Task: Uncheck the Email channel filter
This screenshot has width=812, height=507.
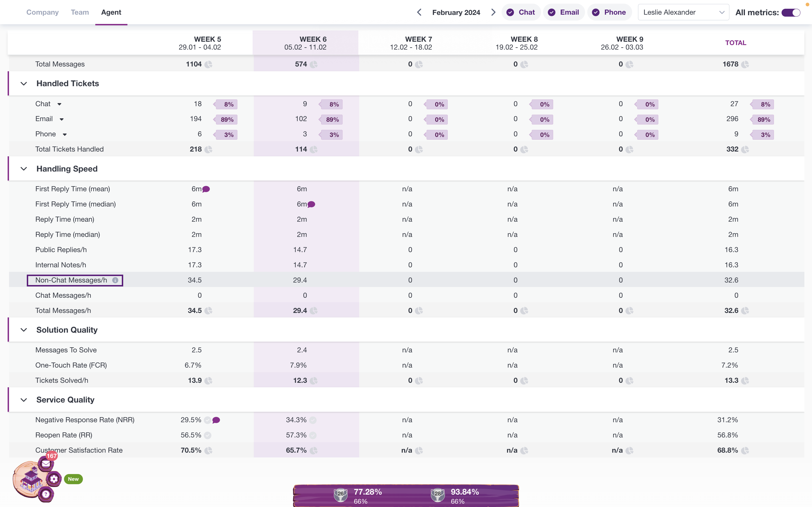Action: pyautogui.click(x=563, y=12)
